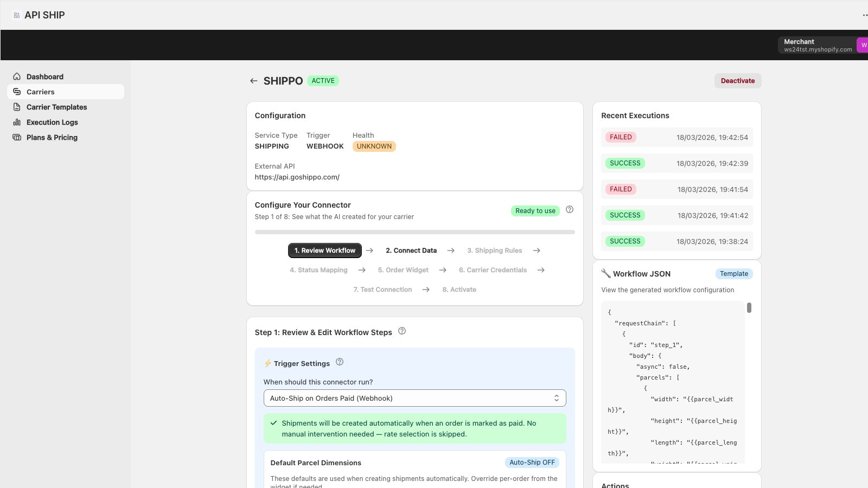Screen dimensions: 868x488
Task: Click the Execution Logs chart icon
Action: (17, 122)
